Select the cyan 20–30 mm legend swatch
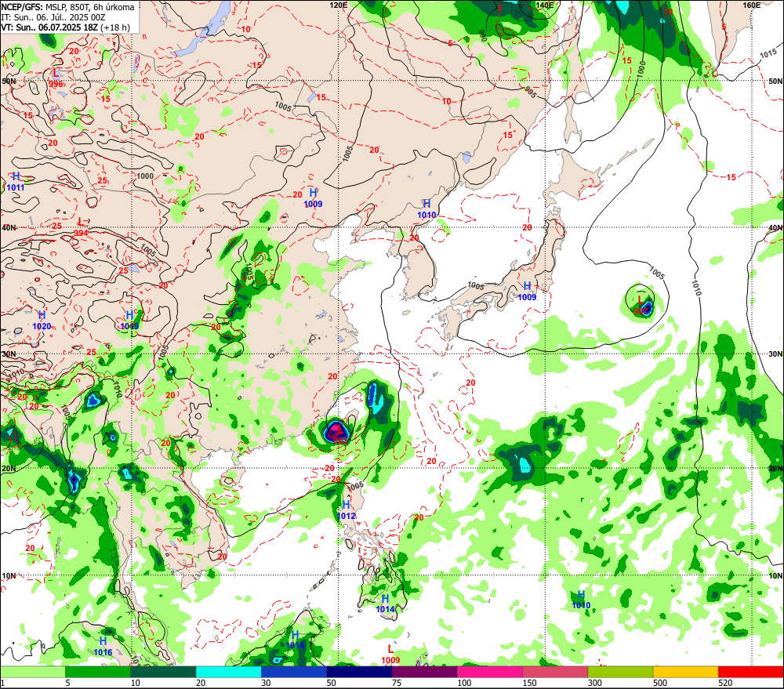Viewport: 784px width, 689px height. tap(228, 672)
